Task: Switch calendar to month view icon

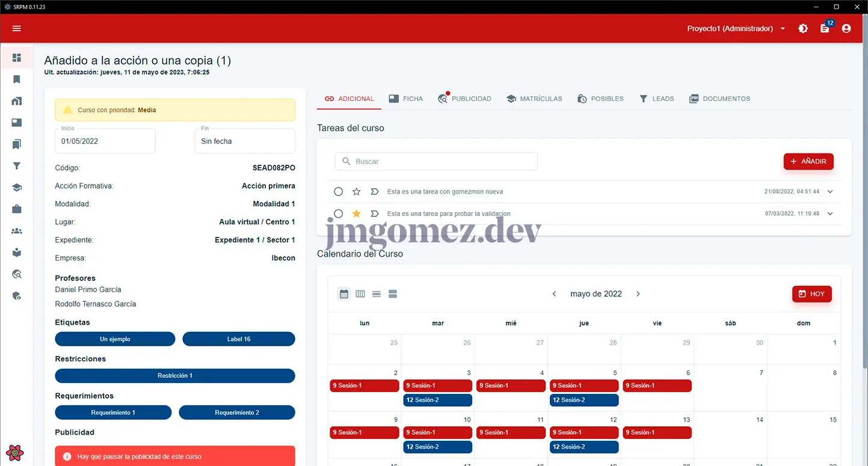Action: (344, 294)
